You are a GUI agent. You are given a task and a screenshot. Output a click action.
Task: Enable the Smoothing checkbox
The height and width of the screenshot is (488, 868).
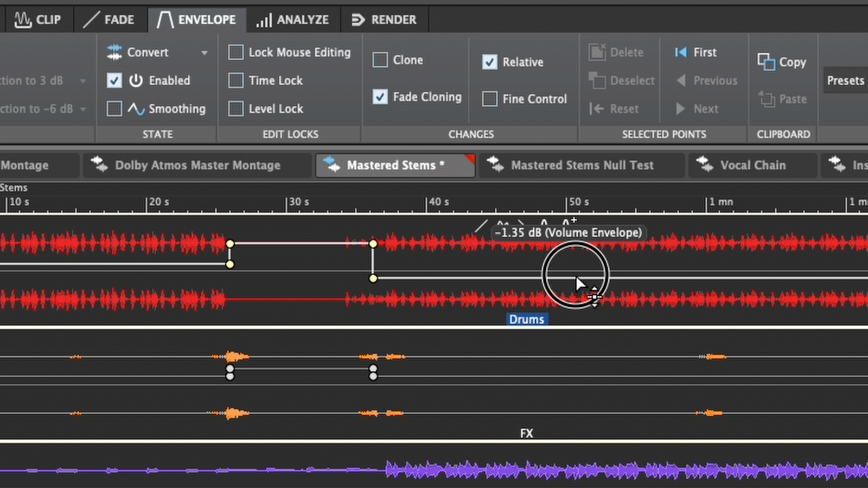click(114, 109)
